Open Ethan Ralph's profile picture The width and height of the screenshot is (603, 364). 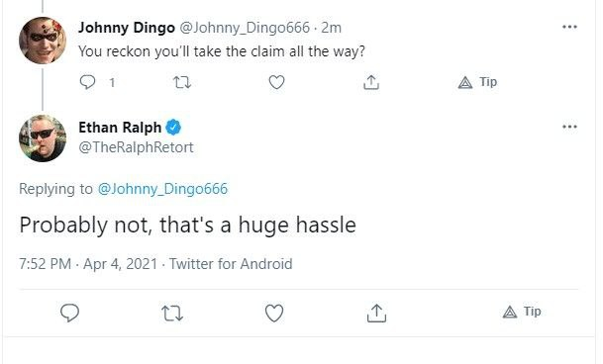pos(43,138)
